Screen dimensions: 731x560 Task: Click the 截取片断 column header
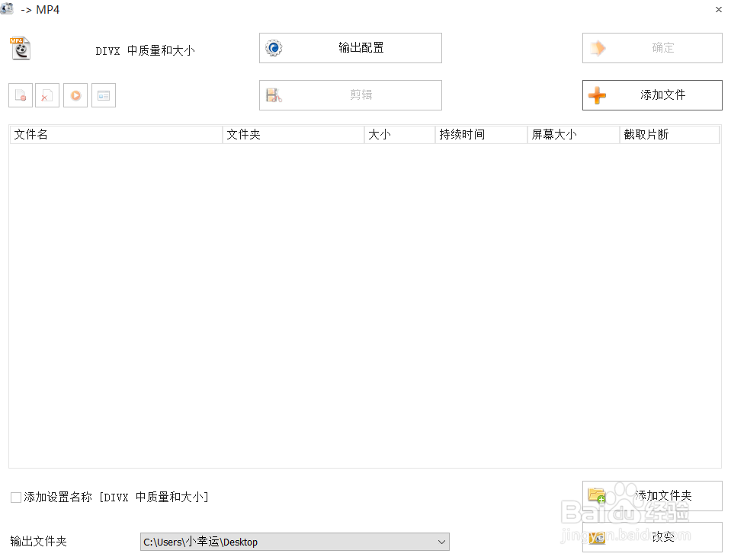click(669, 135)
